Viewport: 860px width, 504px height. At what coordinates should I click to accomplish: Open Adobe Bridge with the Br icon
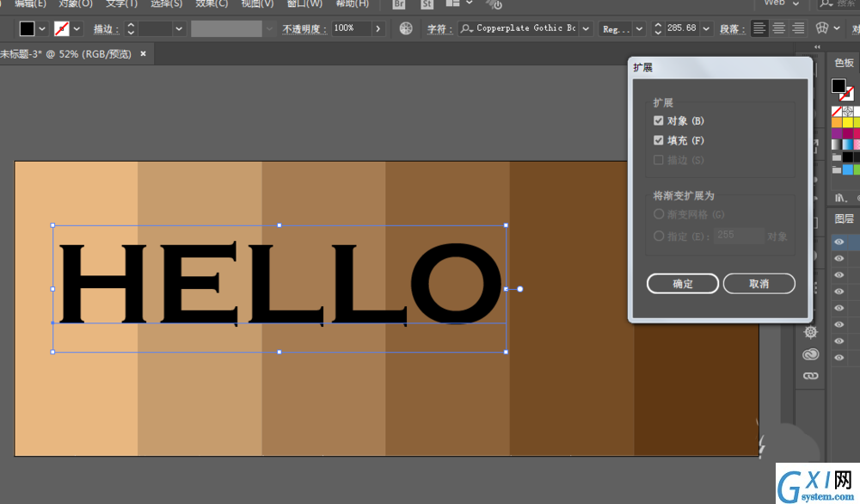pyautogui.click(x=399, y=4)
